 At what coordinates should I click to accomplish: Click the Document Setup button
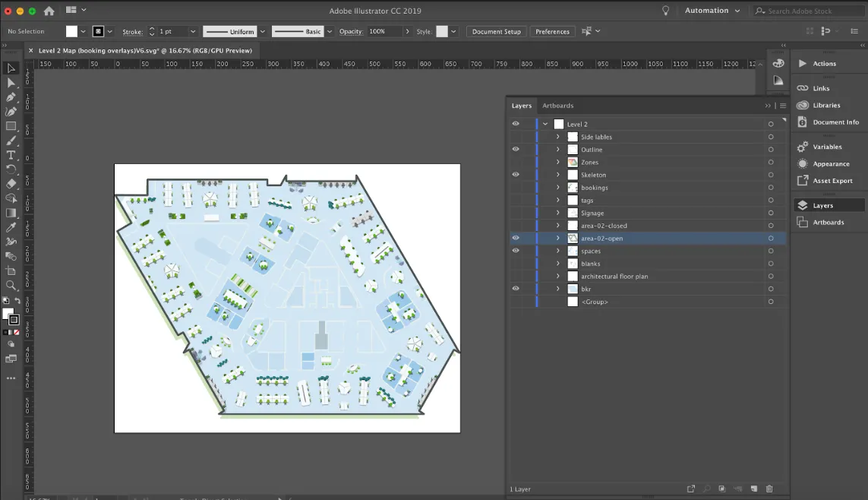pyautogui.click(x=496, y=31)
